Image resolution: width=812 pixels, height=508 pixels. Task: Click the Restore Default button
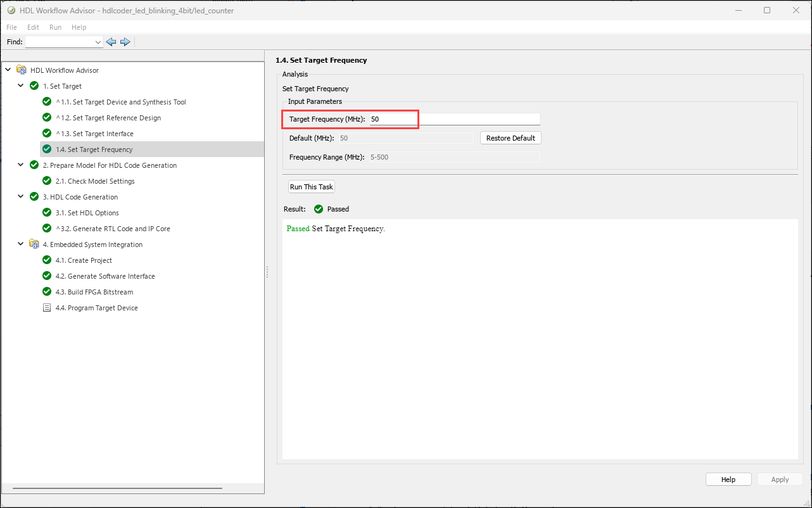pyautogui.click(x=511, y=138)
